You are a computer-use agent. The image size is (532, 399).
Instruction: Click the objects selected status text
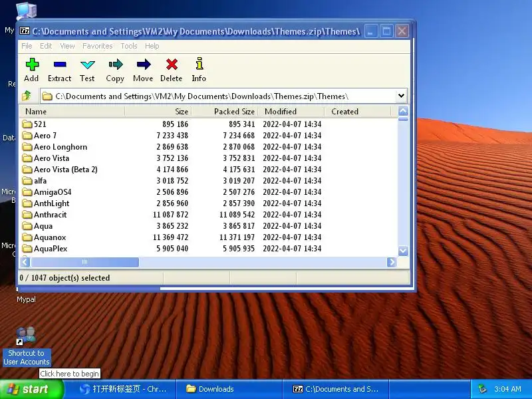click(x=65, y=278)
